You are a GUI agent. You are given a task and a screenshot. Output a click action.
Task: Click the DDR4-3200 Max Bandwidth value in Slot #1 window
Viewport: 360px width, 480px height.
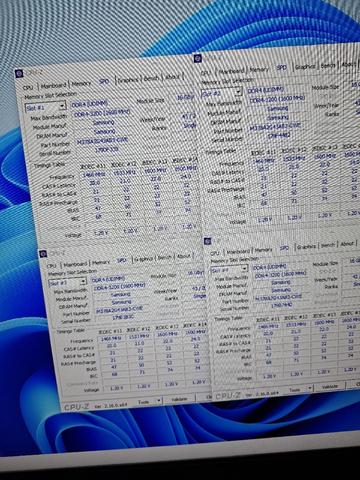click(x=102, y=113)
